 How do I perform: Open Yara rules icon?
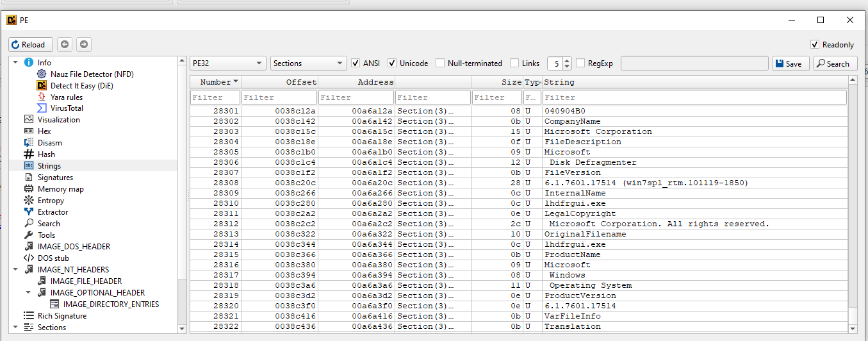[42, 97]
